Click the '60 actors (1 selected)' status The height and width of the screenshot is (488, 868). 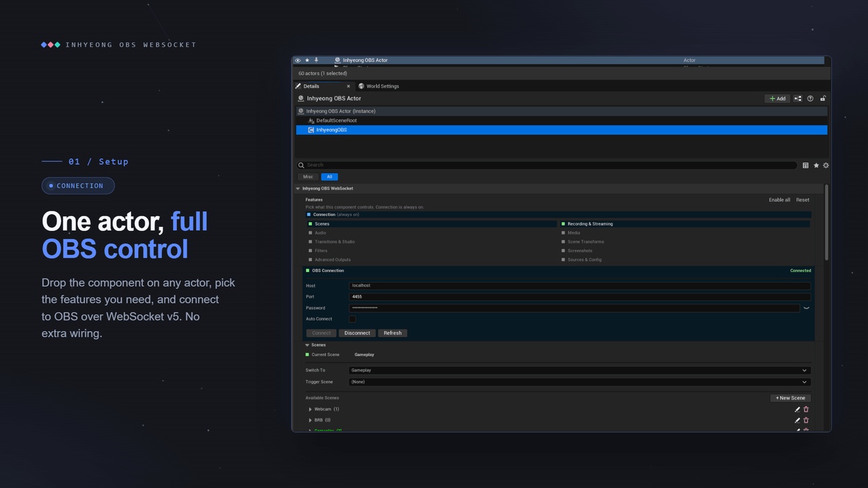pos(323,73)
